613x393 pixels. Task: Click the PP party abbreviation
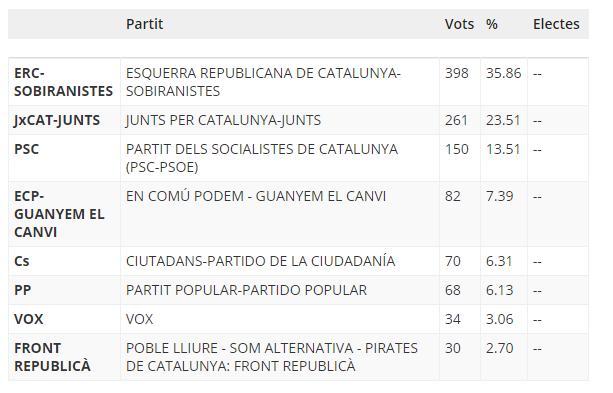22,290
